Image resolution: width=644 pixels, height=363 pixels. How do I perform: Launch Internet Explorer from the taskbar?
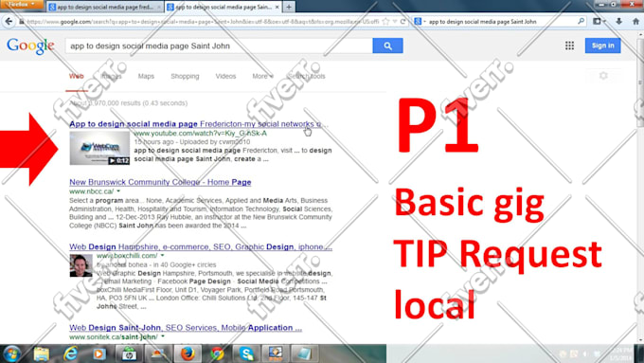click(x=70, y=354)
